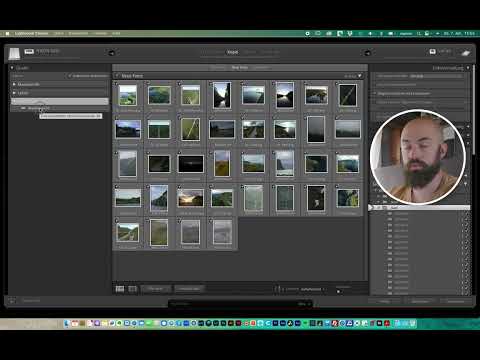Toggle the compact import dialog button at bottom left
480x360 pixels.
pyautogui.click(x=12, y=301)
